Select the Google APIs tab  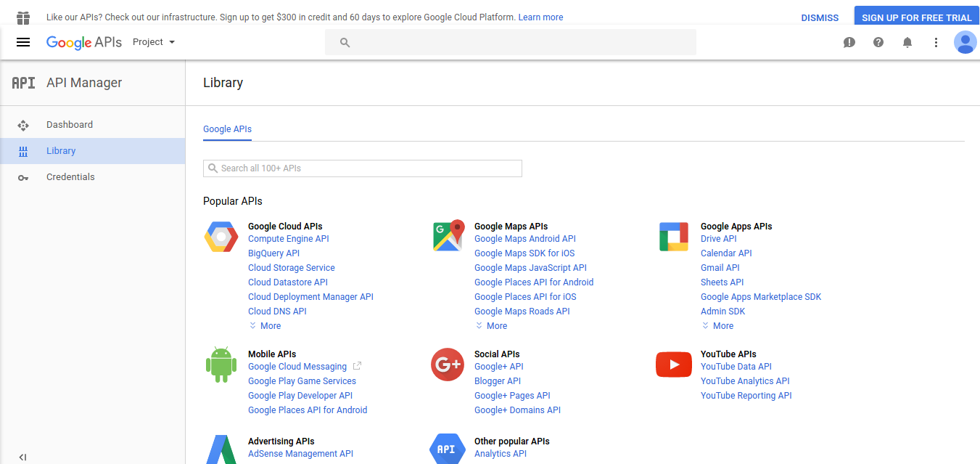click(227, 129)
